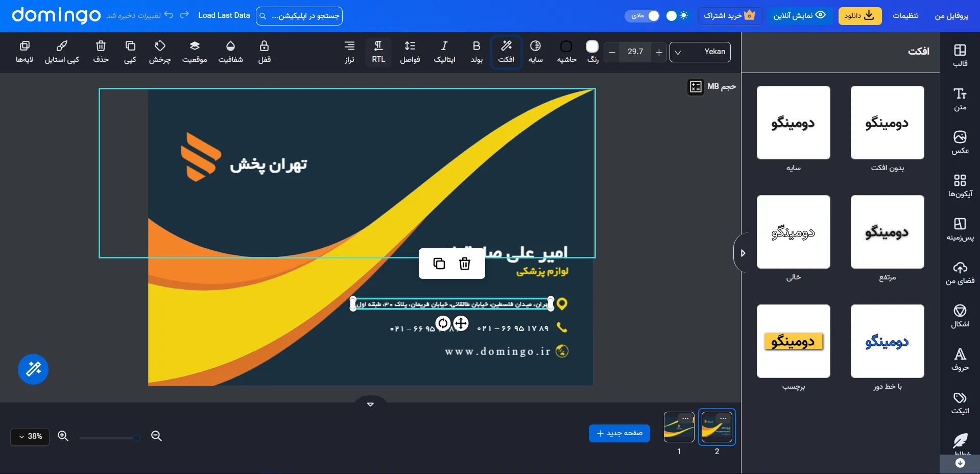Open the Border (حاشیه) color swatch

coord(566,46)
